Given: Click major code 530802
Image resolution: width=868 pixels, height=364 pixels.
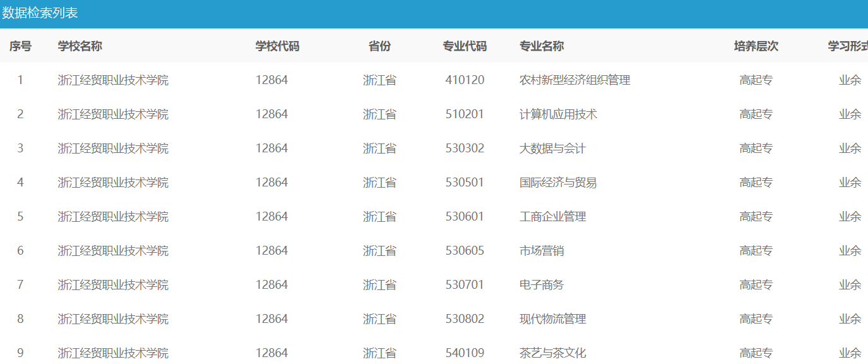Looking at the screenshot, I should click(465, 319).
